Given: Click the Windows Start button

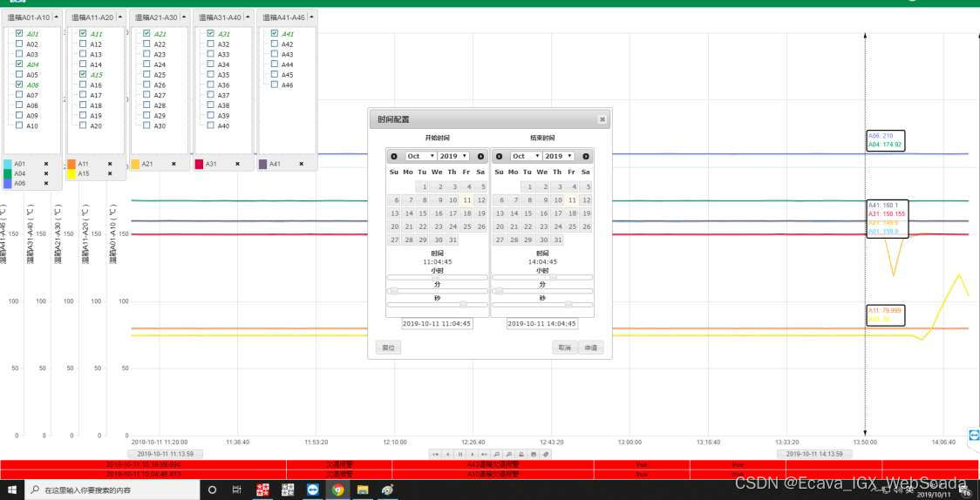Looking at the screenshot, I should pyautogui.click(x=12, y=490).
